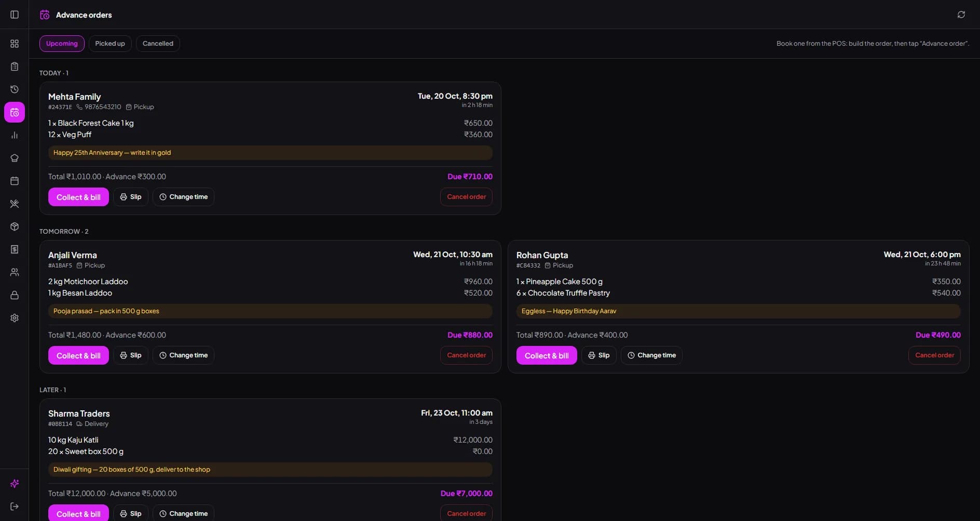
Task: Click the 'Due ₹7,000.00' amount
Action: tap(466, 493)
